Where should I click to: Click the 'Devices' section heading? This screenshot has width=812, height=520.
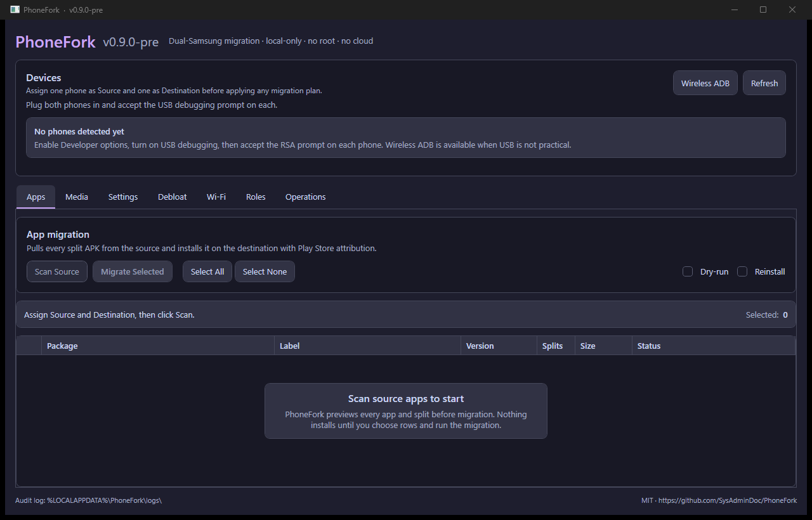pyautogui.click(x=44, y=78)
